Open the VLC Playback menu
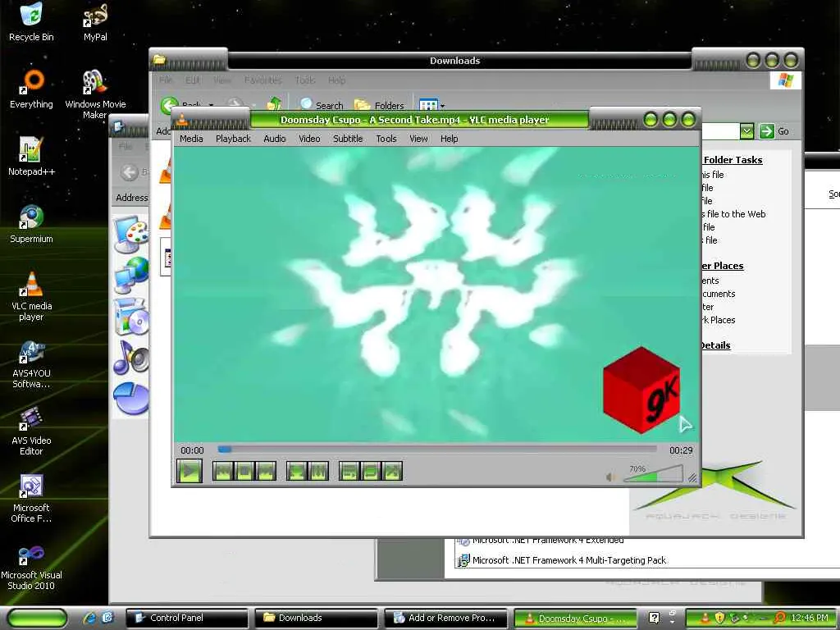Image resolution: width=840 pixels, height=630 pixels. coord(233,139)
